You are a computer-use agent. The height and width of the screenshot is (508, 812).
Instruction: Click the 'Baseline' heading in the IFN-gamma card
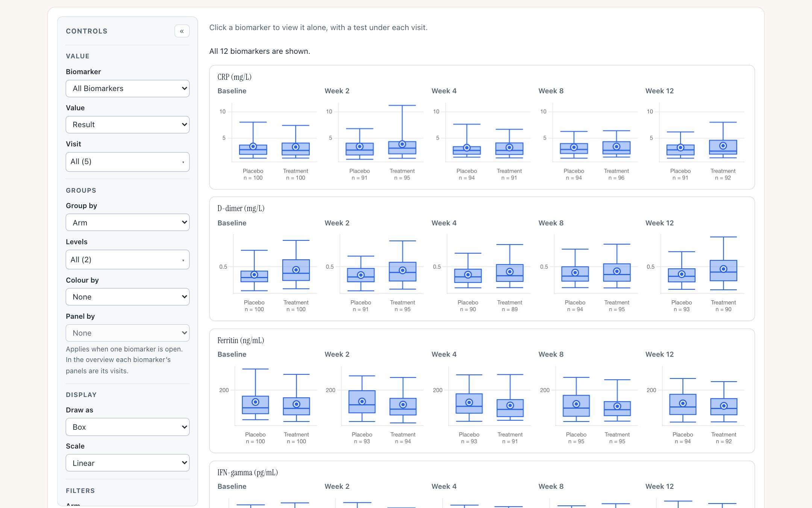(232, 486)
